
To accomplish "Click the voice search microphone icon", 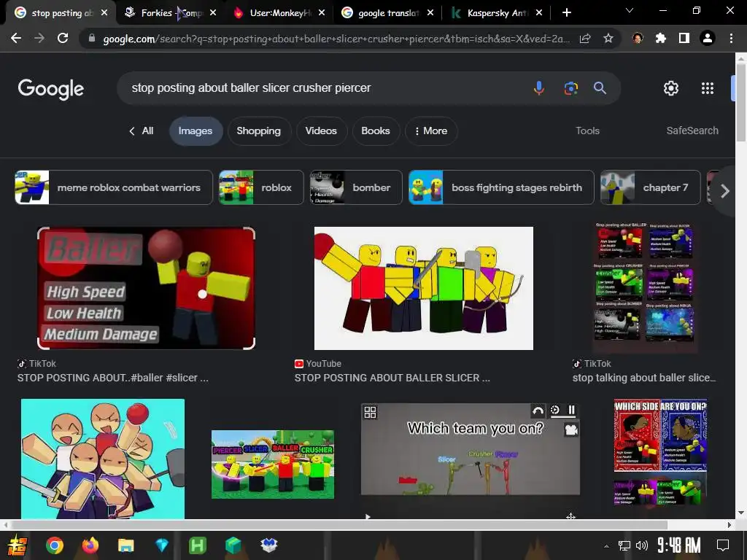I will pos(539,88).
